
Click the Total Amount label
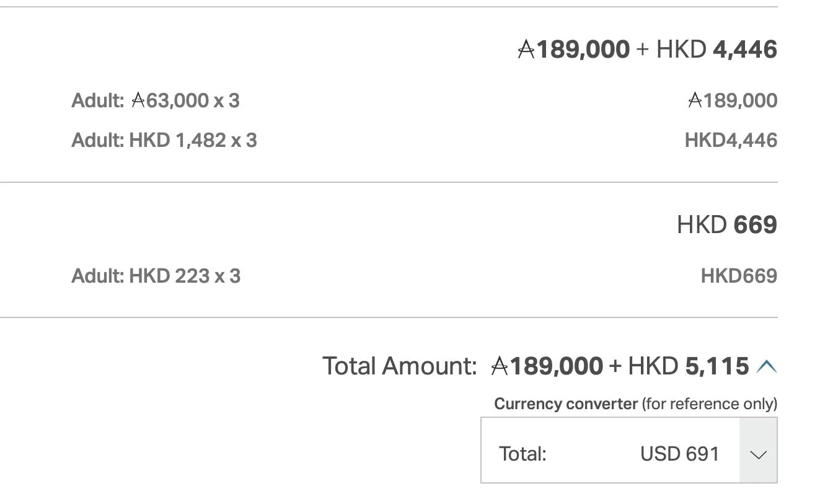(399, 366)
